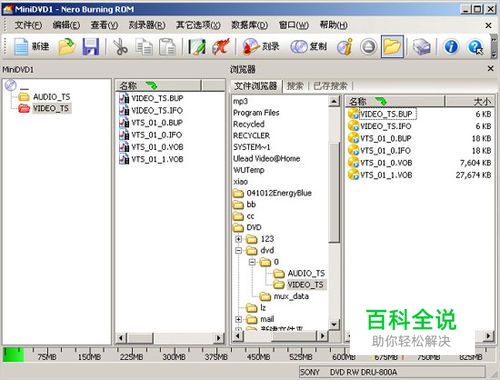Select Program Files in browser tree
The image size is (500, 380).
click(256, 113)
